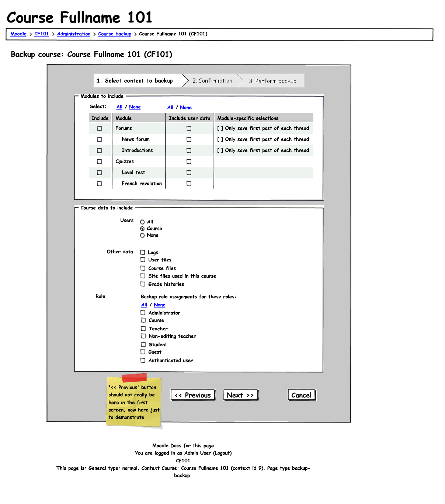The image size is (445, 504).
Task: Check the Course role checkbox
Action: (143, 320)
